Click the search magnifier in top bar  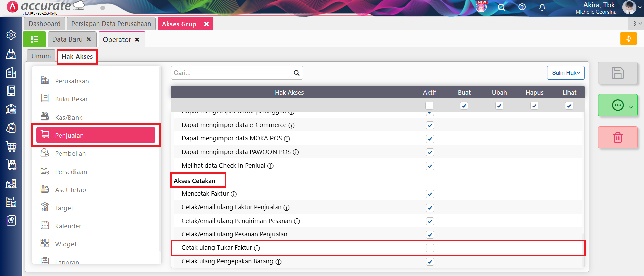coord(501,7)
